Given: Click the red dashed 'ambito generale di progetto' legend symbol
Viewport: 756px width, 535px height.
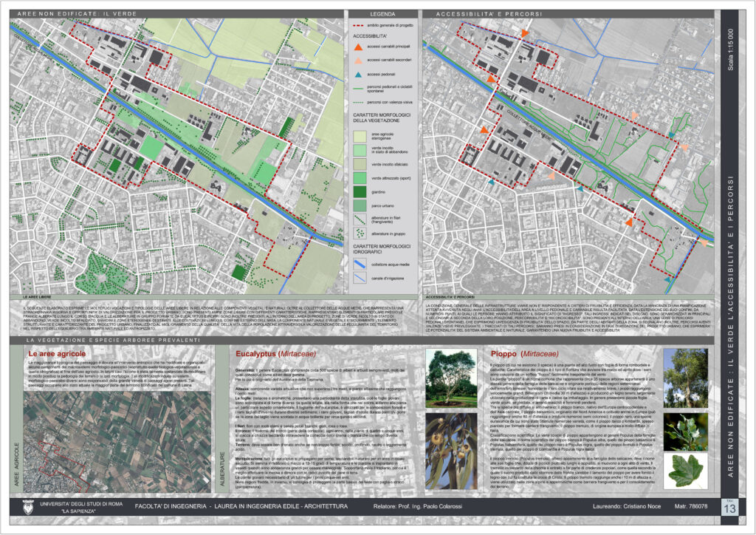Looking at the screenshot, I should click(358, 25).
